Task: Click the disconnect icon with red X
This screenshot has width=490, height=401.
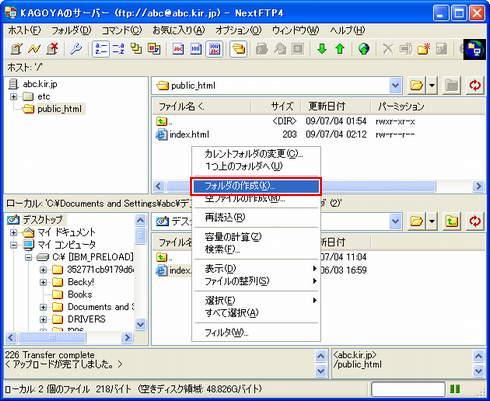Action: pos(52,49)
